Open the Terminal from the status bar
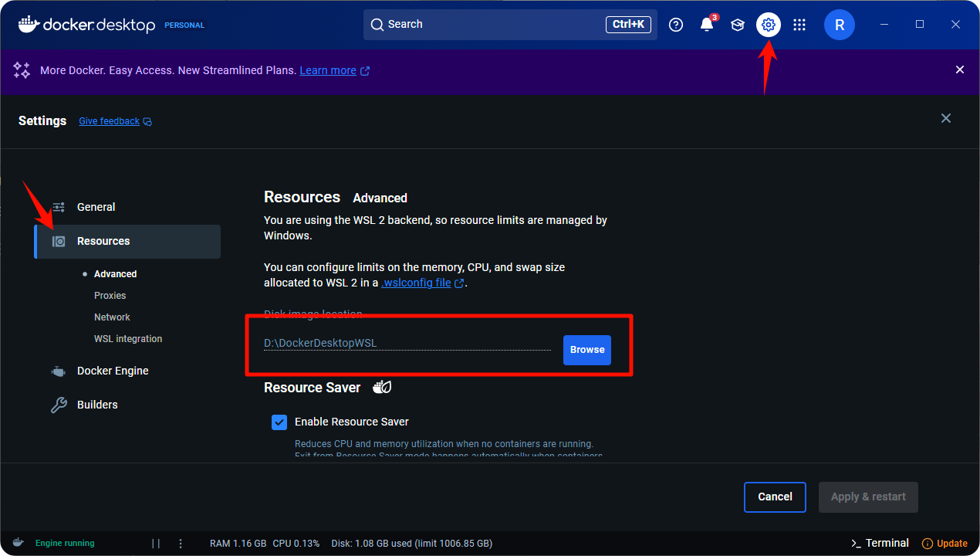This screenshot has width=980, height=556. tap(880, 543)
